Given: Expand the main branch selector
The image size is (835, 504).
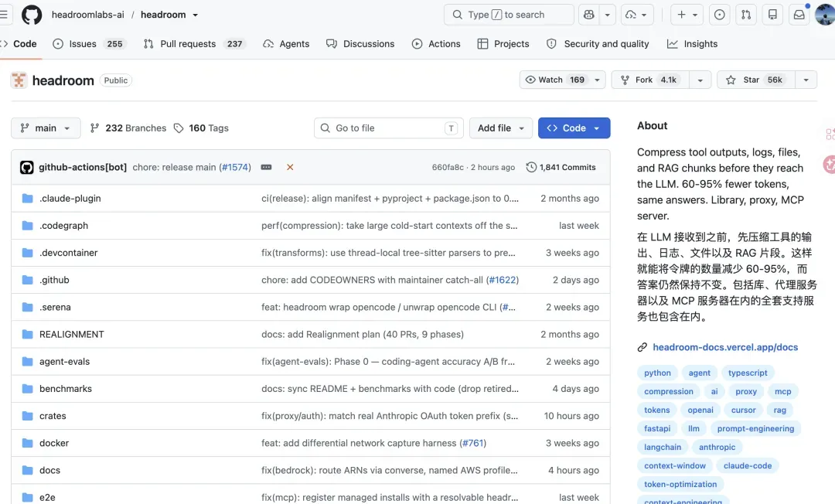Looking at the screenshot, I should click(x=46, y=128).
